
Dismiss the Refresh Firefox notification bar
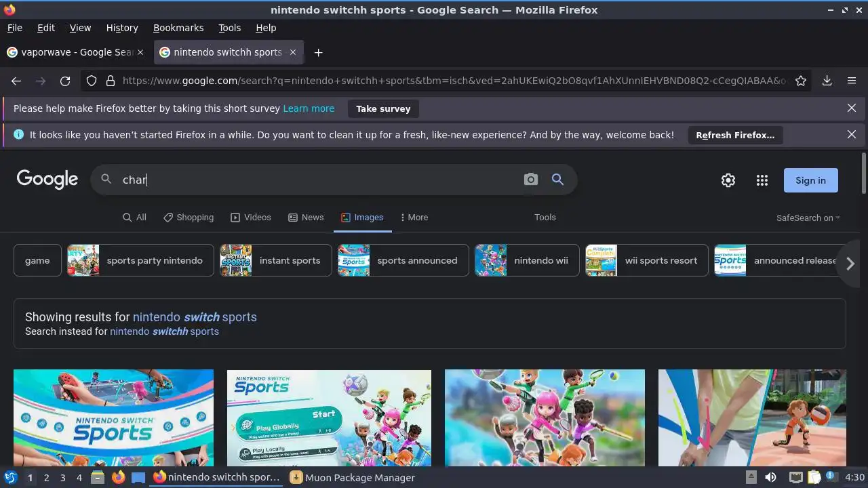point(852,135)
